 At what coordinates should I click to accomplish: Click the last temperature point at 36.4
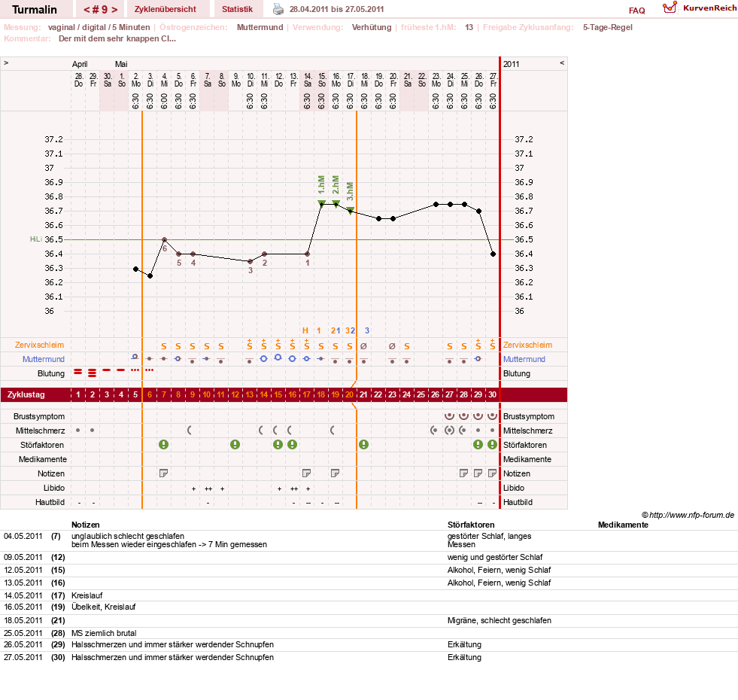coord(494,254)
